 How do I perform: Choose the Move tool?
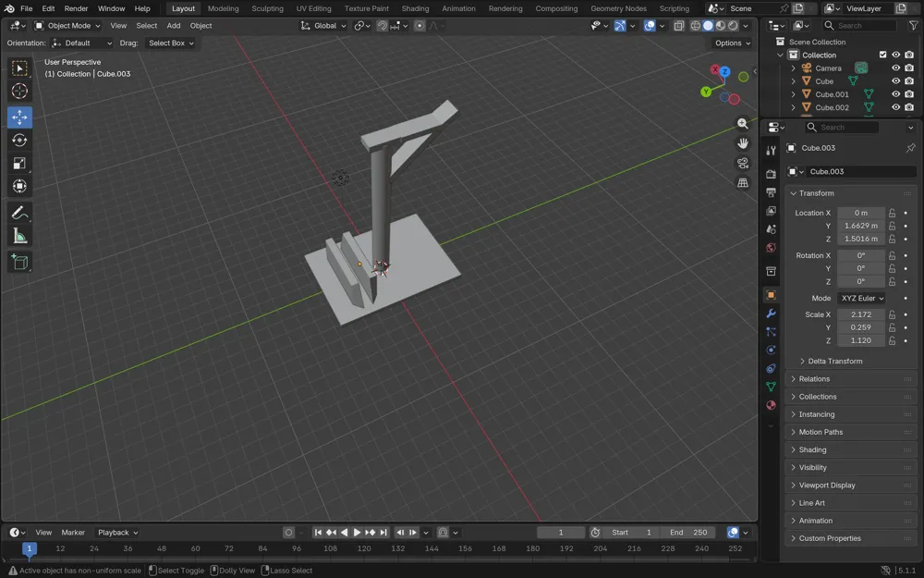pyautogui.click(x=19, y=117)
